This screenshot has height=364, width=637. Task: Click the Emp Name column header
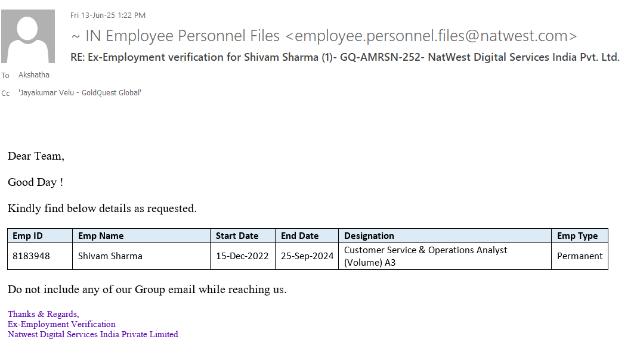(101, 236)
